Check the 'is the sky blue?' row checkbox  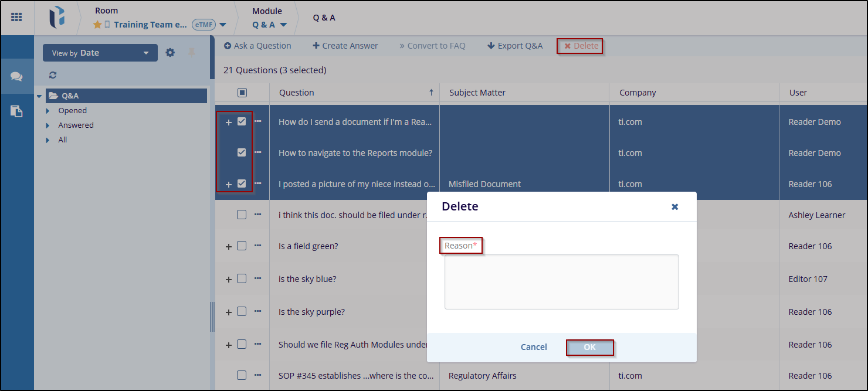[x=242, y=279]
